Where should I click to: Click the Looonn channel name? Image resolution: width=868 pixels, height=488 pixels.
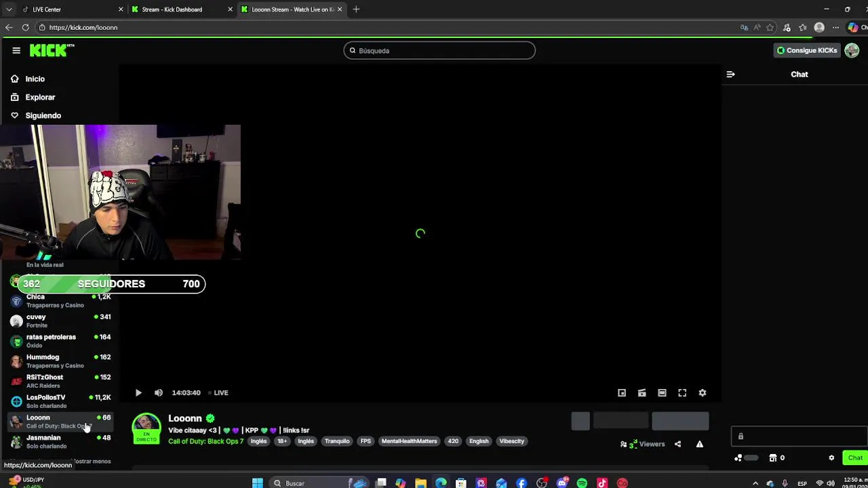[x=185, y=418]
